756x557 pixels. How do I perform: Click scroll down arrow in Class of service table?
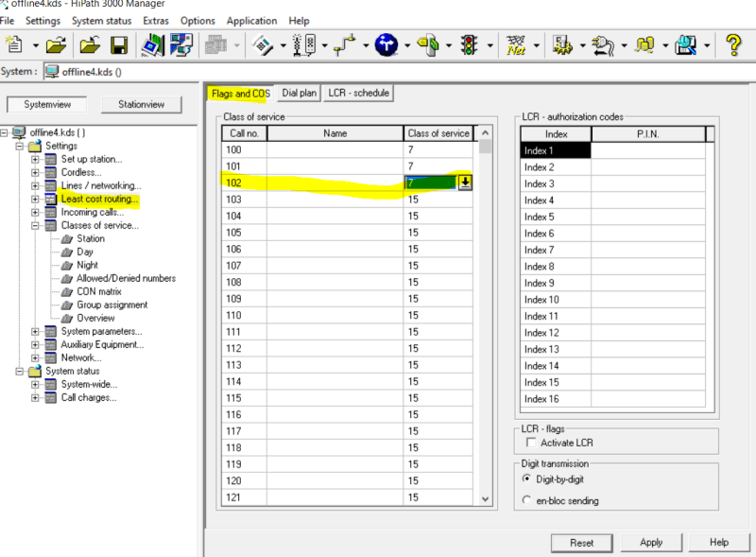click(x=485, y=498)
